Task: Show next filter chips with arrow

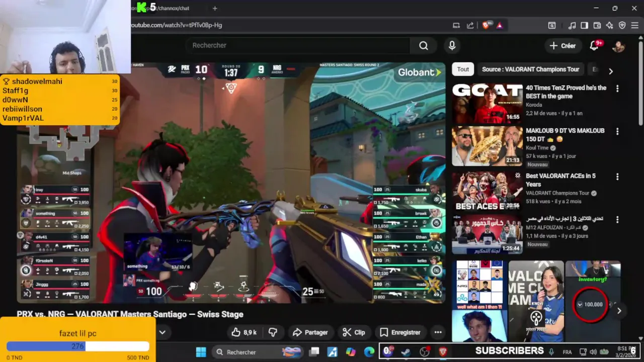Action: [x=611, y=71]
